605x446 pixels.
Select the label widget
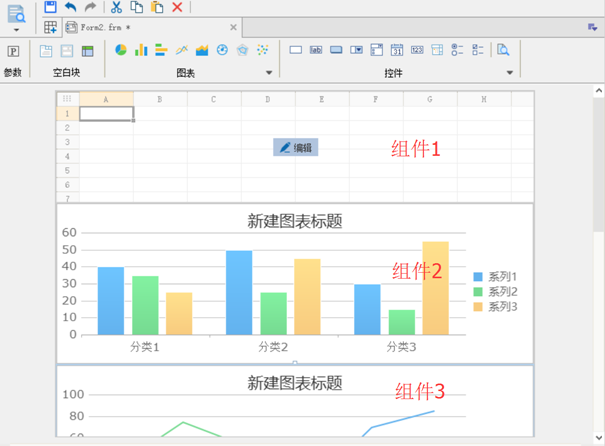[x=316, y=50]
